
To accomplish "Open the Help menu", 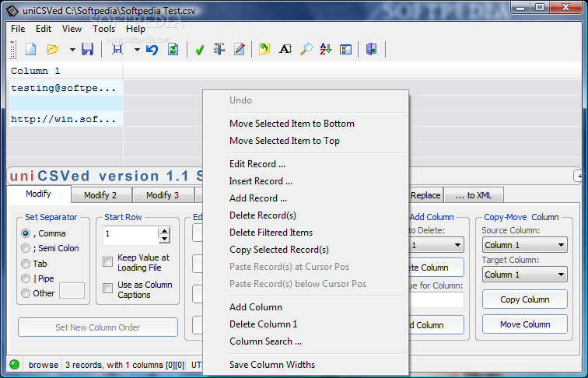I will [135, 29].
